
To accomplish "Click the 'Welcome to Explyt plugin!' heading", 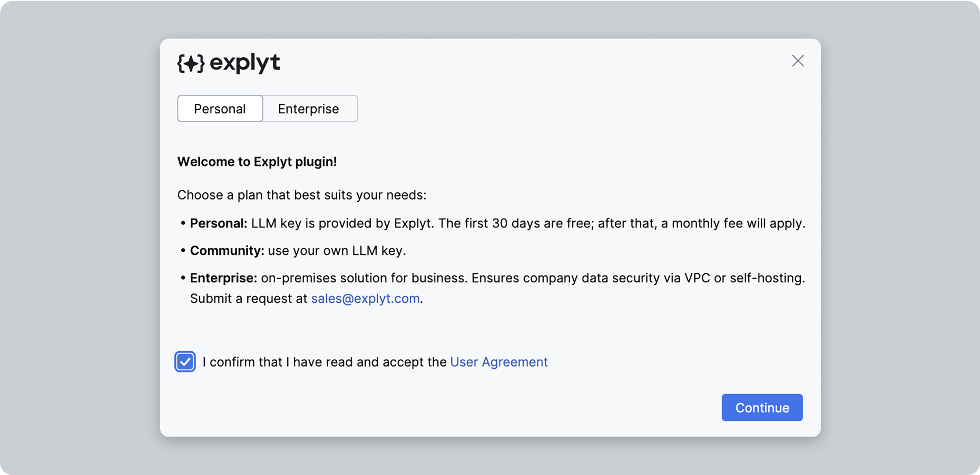I will click(x=257, y=162).
